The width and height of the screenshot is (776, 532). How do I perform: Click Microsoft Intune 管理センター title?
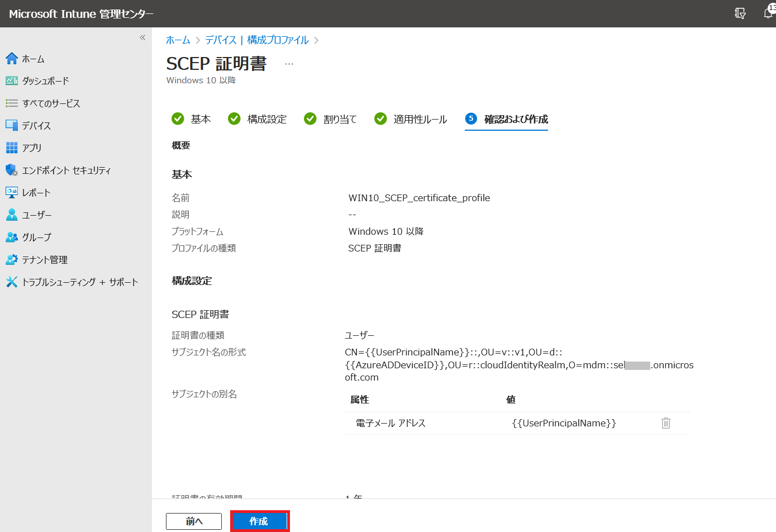82,14
